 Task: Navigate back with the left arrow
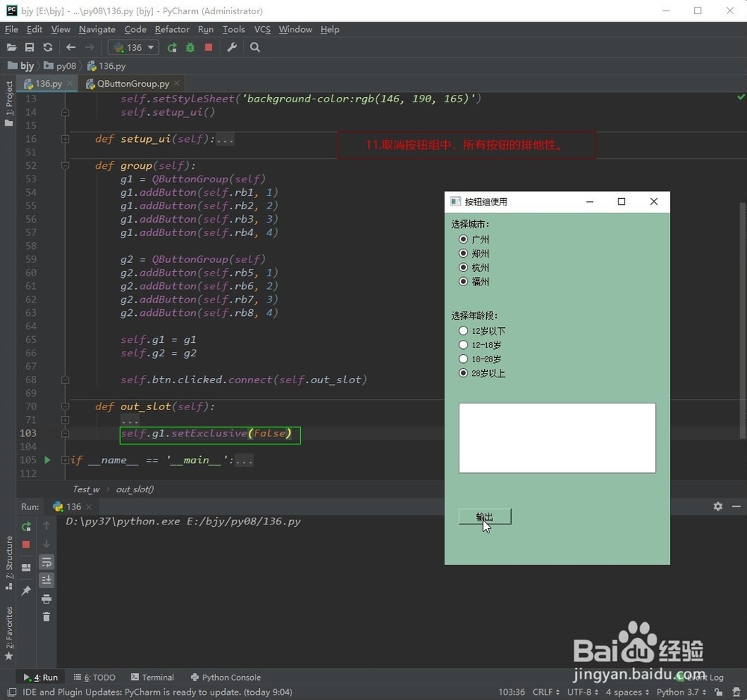pos(71,47)
